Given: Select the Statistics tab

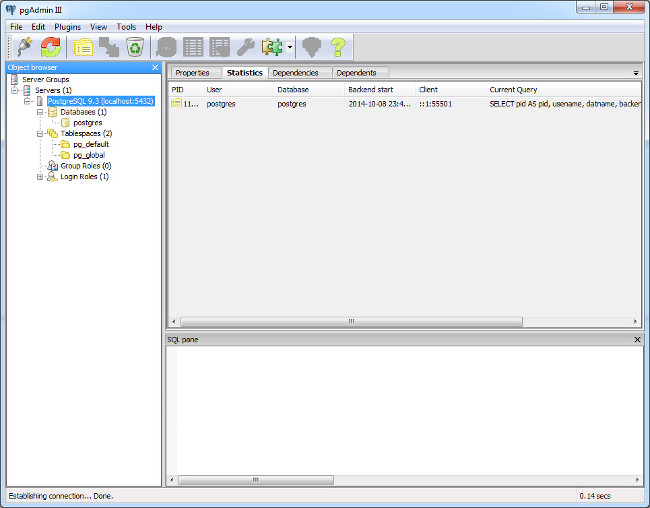Looking at the screenshot, I should (x=245, y=73).
